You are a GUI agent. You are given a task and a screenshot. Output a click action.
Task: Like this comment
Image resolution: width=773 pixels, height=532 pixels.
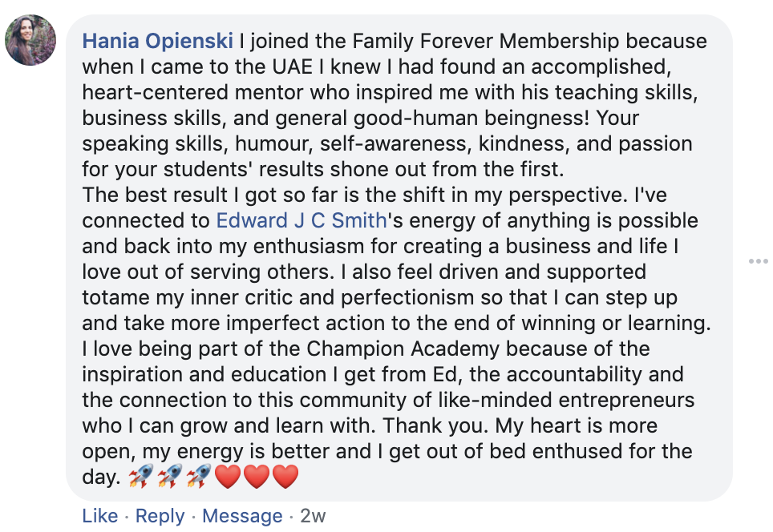100,516
